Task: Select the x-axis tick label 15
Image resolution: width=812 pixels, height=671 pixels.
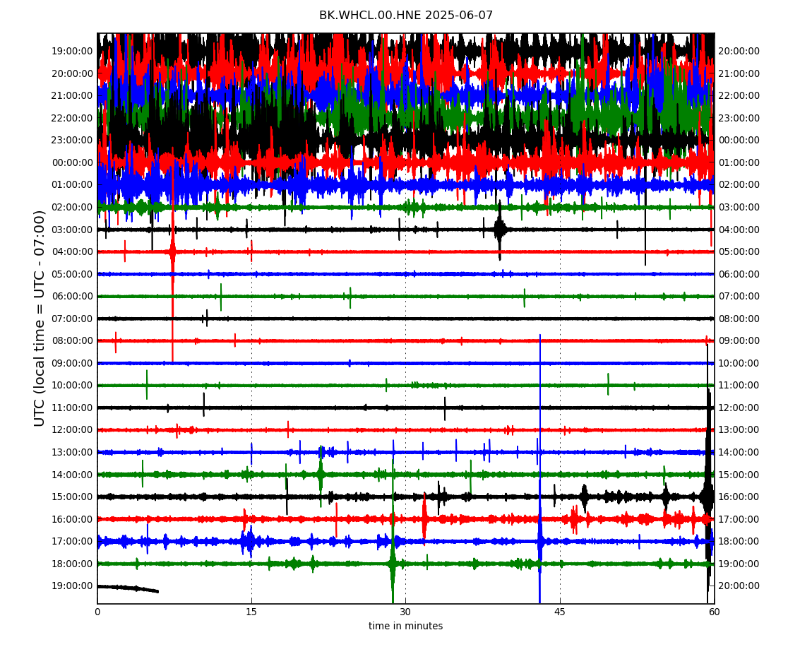Action: pos(251,612)
